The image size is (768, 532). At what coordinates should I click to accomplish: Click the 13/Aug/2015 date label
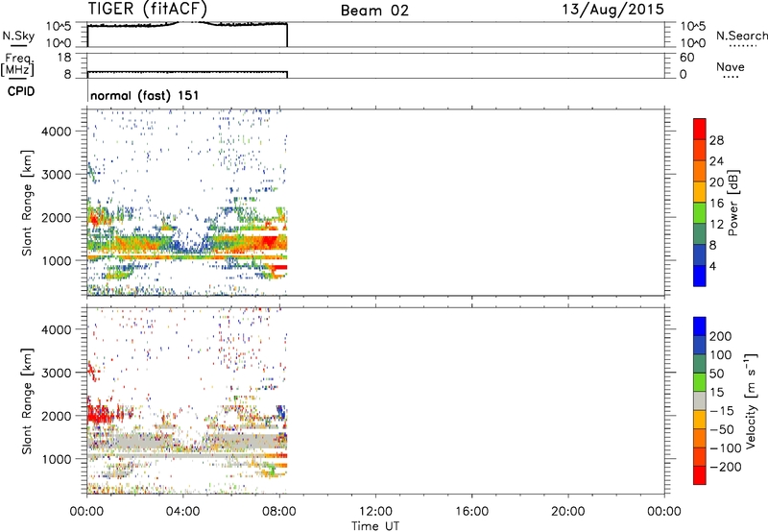point(612,10)
